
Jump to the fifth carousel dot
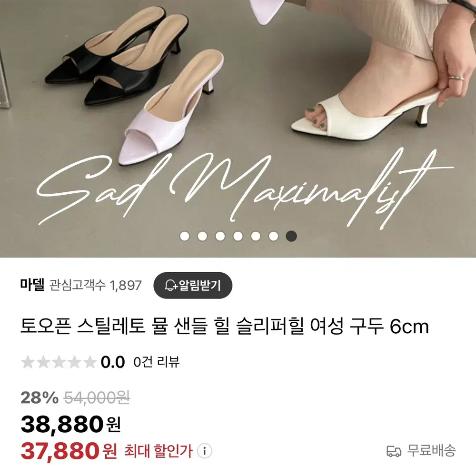coord(256,236)
